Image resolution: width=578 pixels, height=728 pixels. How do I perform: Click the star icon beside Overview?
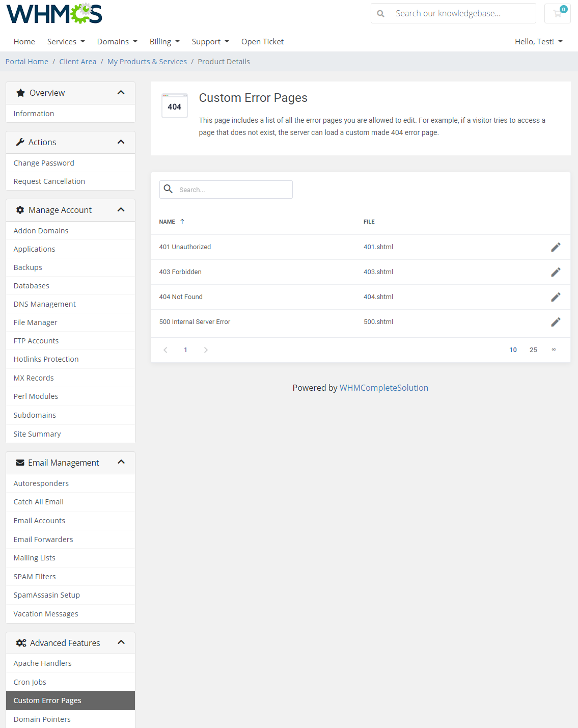tap(20, 93)
